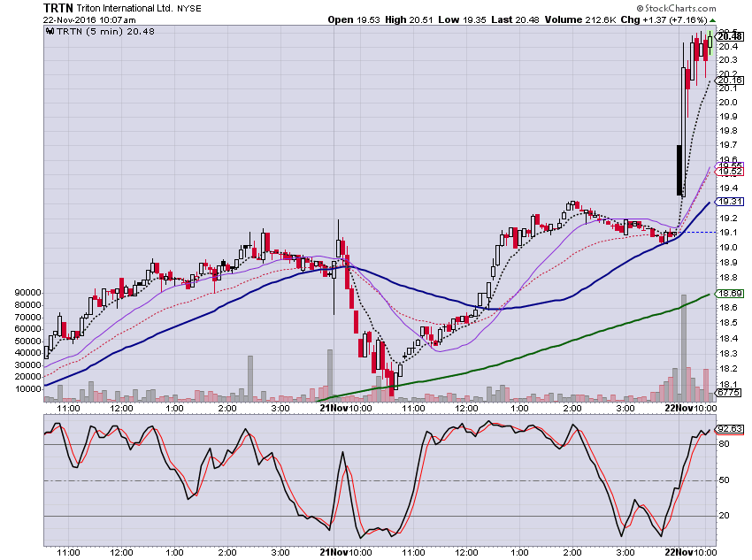
Task: Click the 22Nov10:00 marker on the bottom indicator axis
Action: point(691,552)
